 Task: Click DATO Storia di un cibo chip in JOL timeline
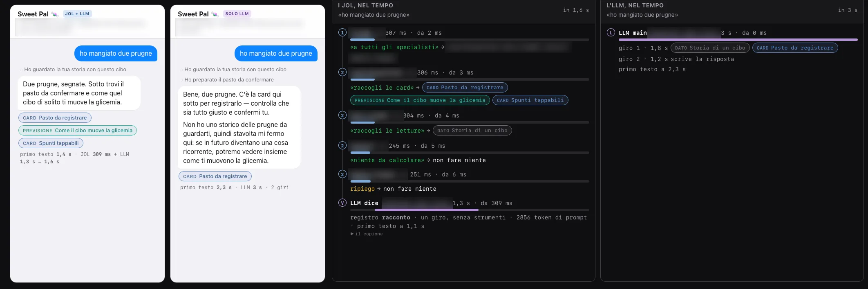472,131
